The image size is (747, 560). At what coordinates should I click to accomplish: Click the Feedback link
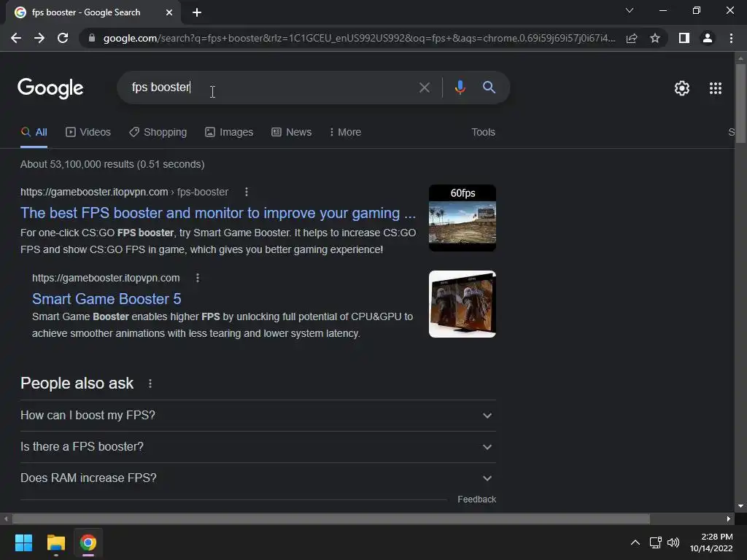(476, 499)
